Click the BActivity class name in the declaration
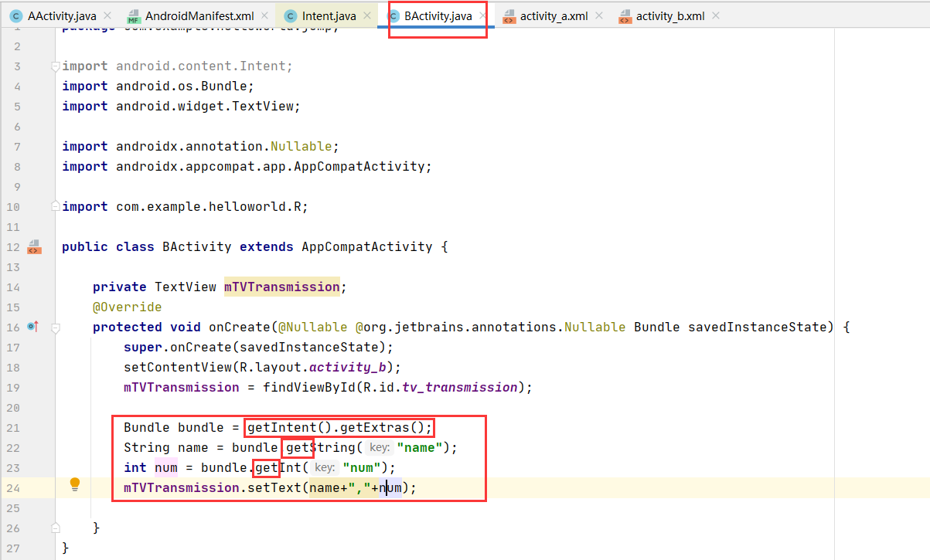Viewport: 930px width, 560px height. tap(196, 247)
